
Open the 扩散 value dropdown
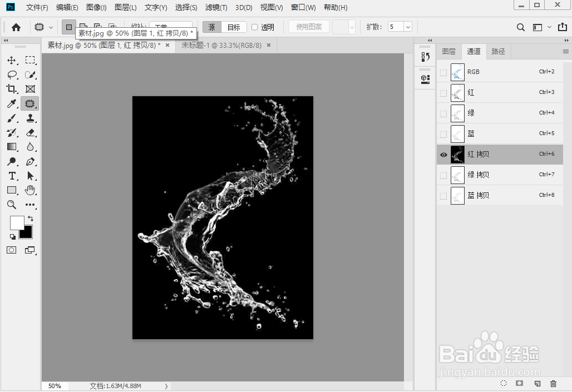point(408,27)
